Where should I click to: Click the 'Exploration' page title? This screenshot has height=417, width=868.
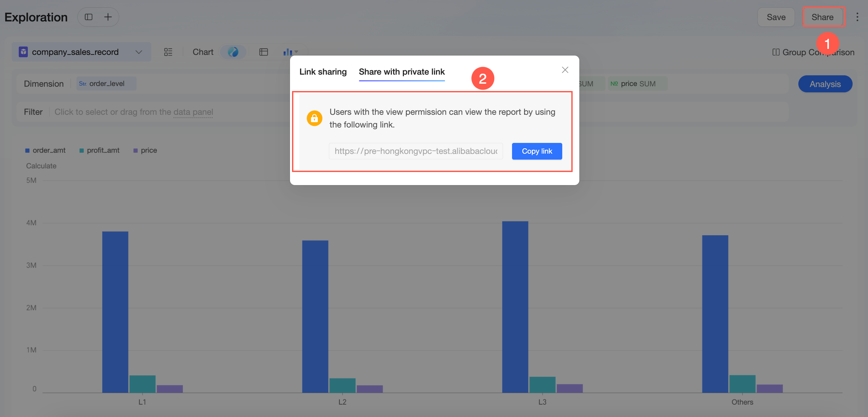pos(36,17)
